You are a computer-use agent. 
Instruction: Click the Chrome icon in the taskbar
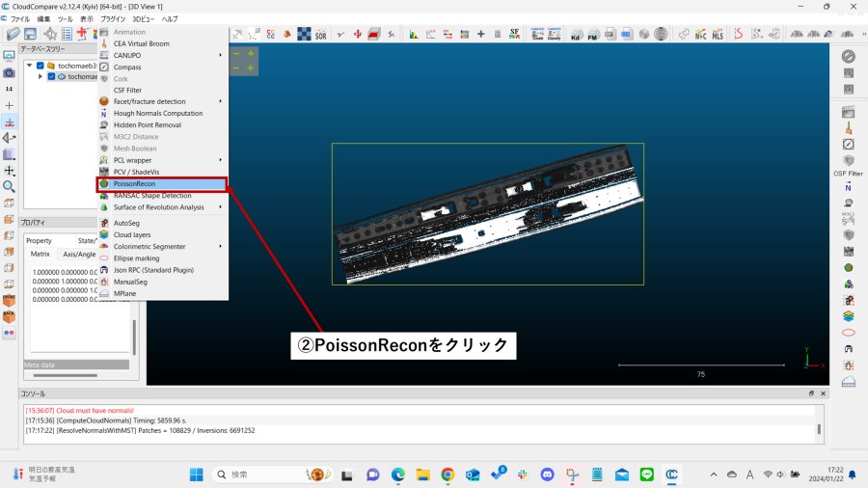pos(448,474)
